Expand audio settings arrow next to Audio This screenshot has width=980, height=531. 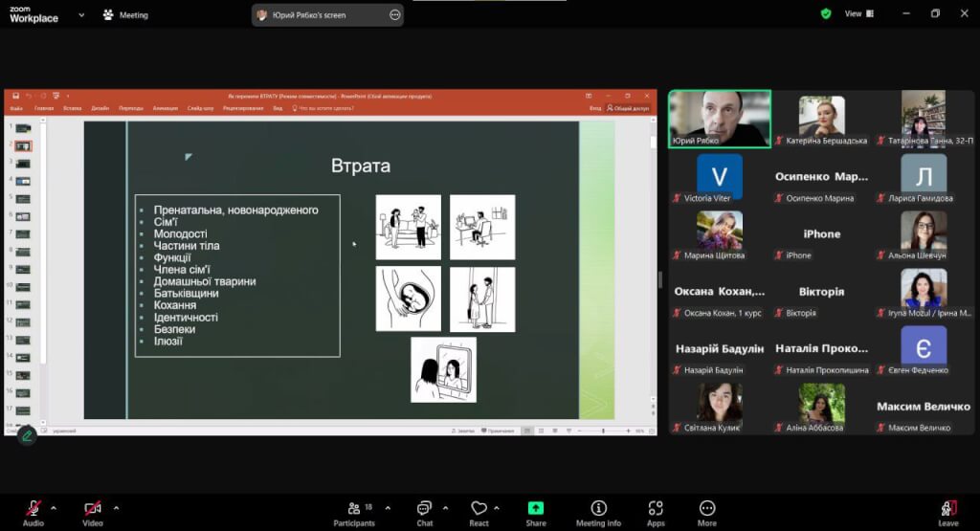[54, 507]
